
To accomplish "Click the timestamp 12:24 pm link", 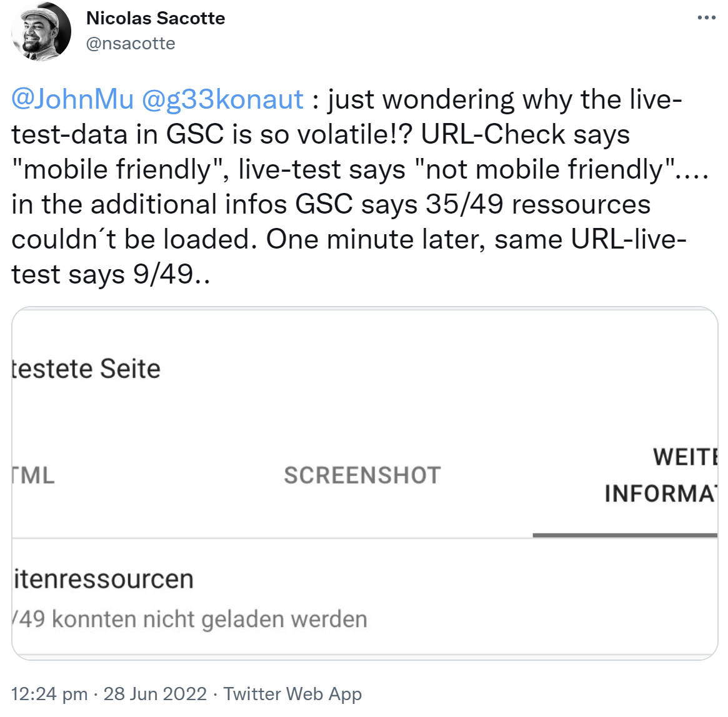I will pos(48,693).
